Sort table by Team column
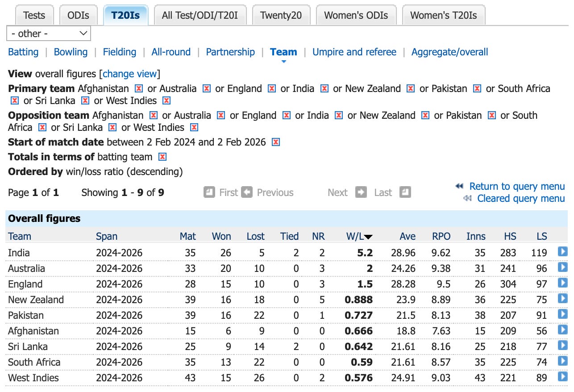The height and width of the screenshot is (392, 574). point(20,236)
